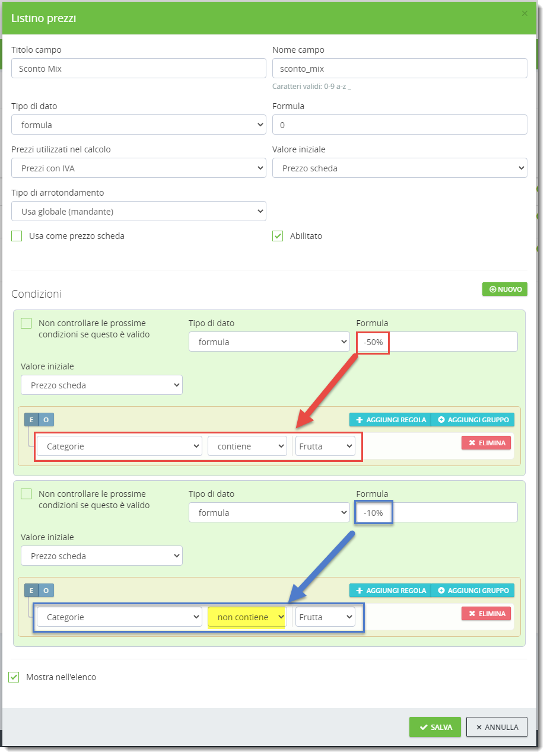Uncheck the Abilitato checkbox
Image resolution: width=547 pixels, height=756 pixels.
coord(278,236)
